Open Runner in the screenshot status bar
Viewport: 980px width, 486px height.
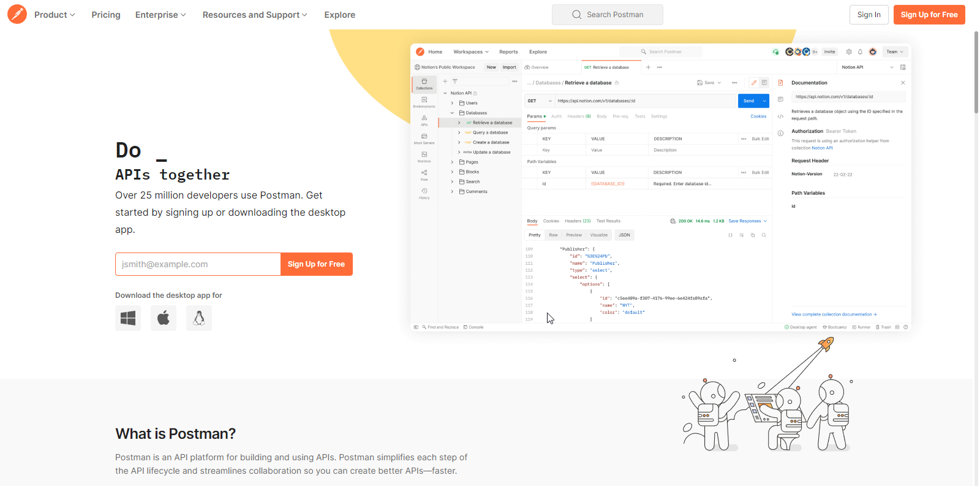pos(861,327)
